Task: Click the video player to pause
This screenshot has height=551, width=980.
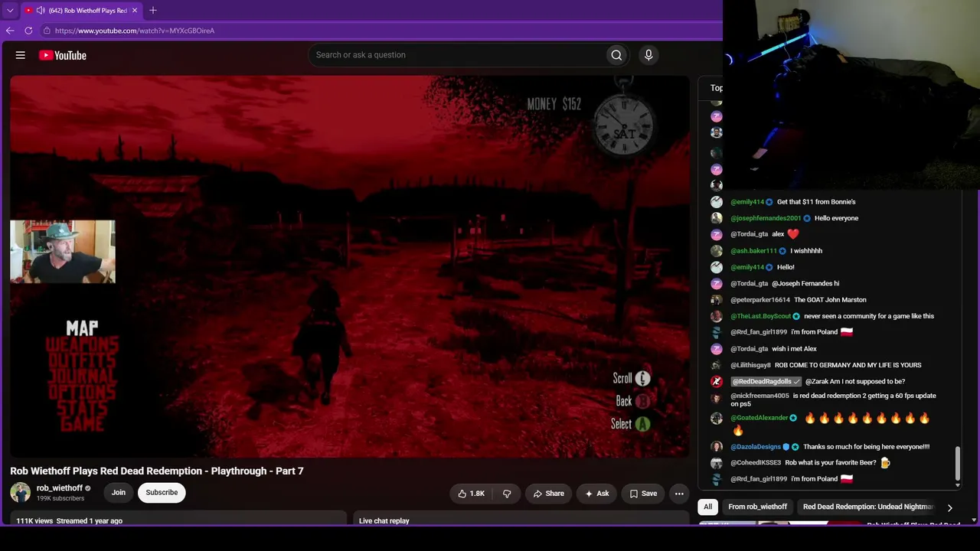Action: [x=350, y=266]
